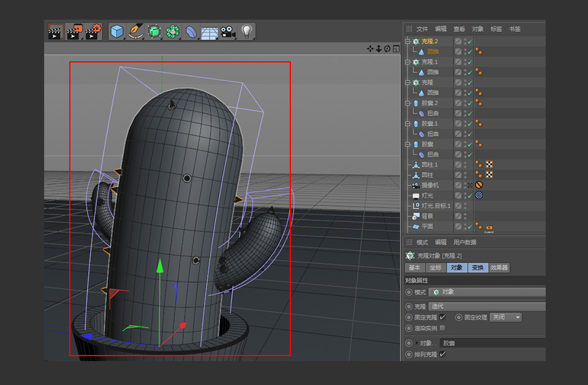This screenshot has width=588, height=385.
Task: Enable the 渲染实例 checkbox
Action: point(442,328)
